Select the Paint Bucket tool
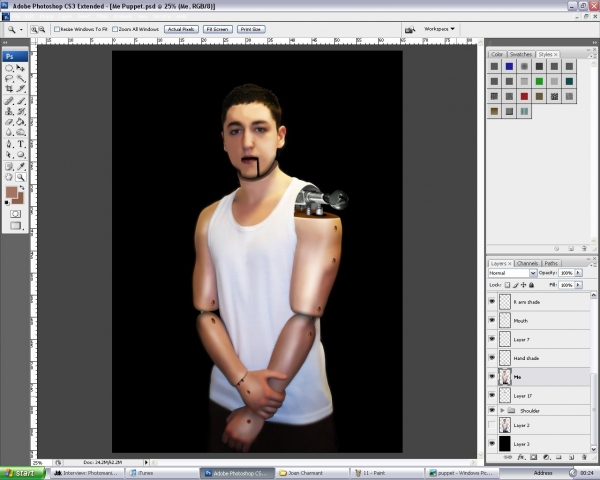The height and width of the screenshot is (480, 600). pyautogui.click(x=21, y=122)
